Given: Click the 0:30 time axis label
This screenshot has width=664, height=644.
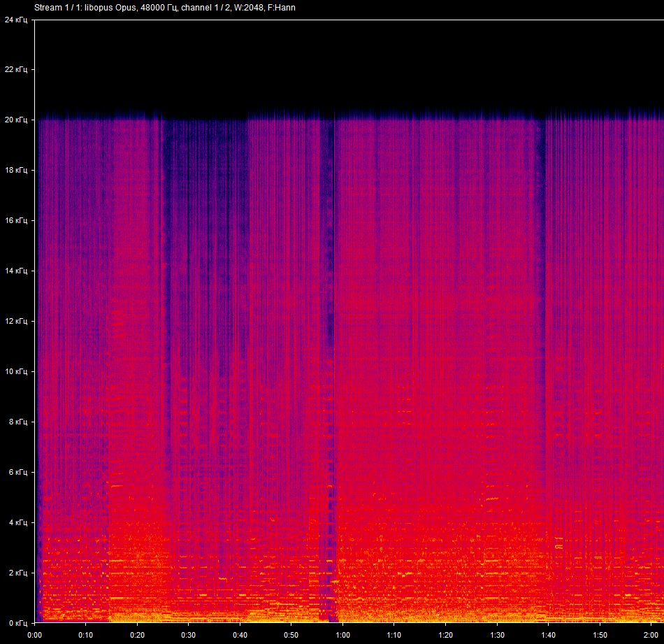Looking at the screenshot, I should pyautogui.click(x=189, y=635).
